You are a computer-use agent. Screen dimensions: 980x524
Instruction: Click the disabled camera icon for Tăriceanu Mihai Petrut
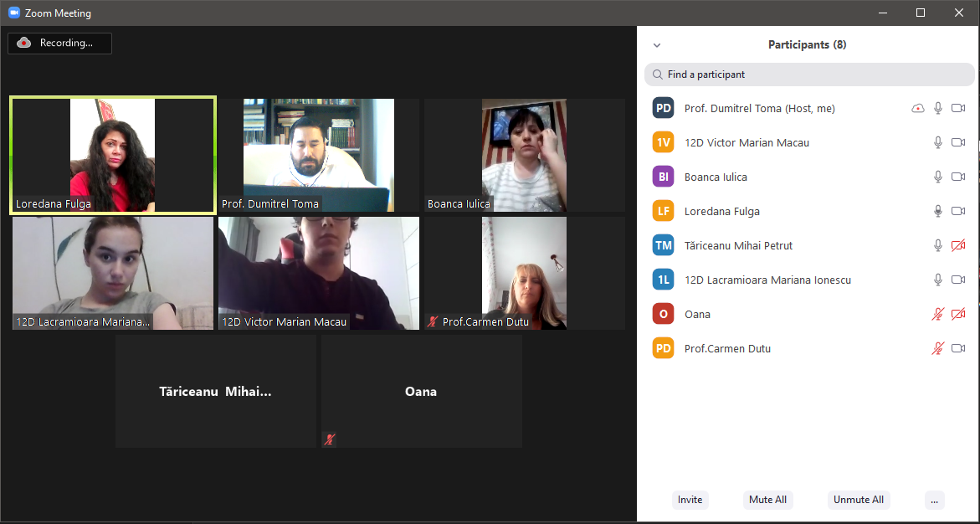pos(958,246)
